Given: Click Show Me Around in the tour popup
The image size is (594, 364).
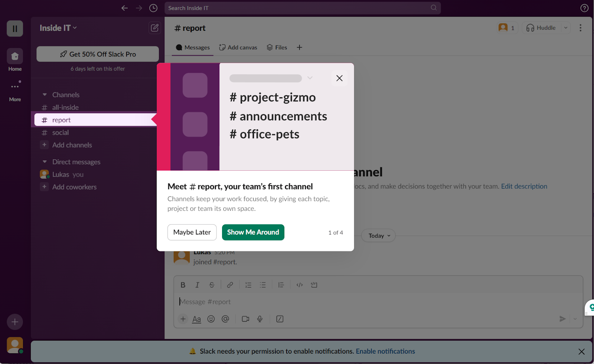Looking at the screenshot, I should 253,232.
